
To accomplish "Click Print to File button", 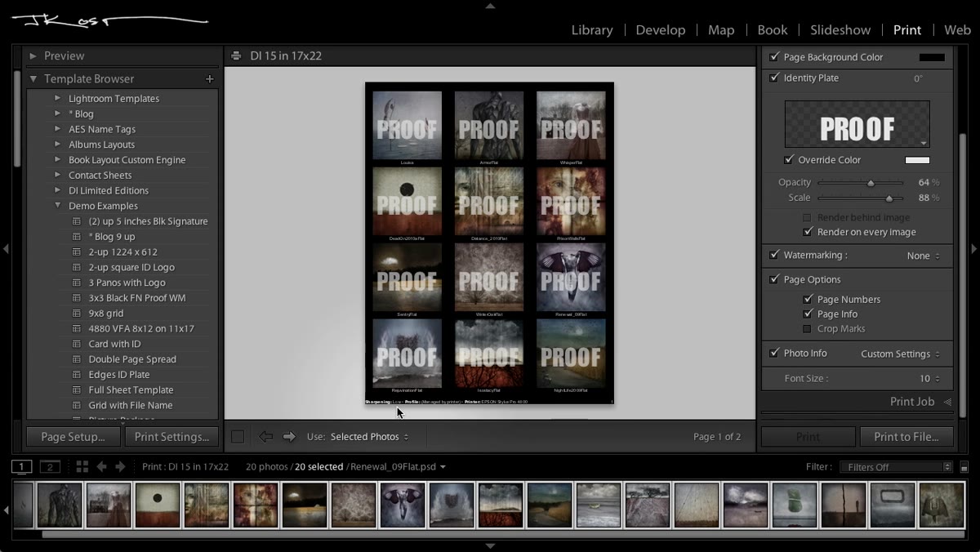I will [x=906, y=437].
